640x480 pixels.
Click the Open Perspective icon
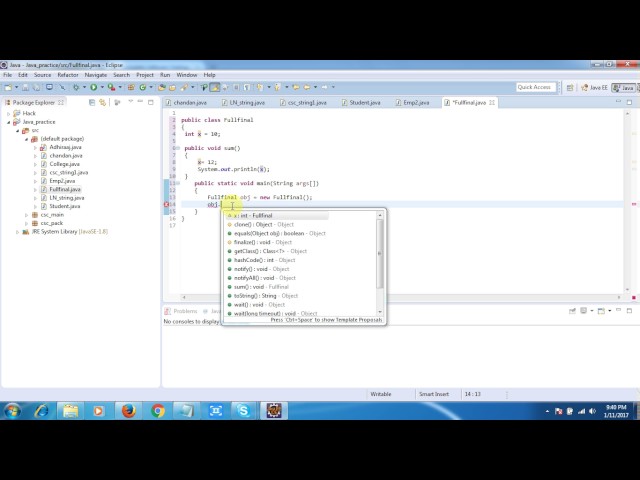pos(570,88)
